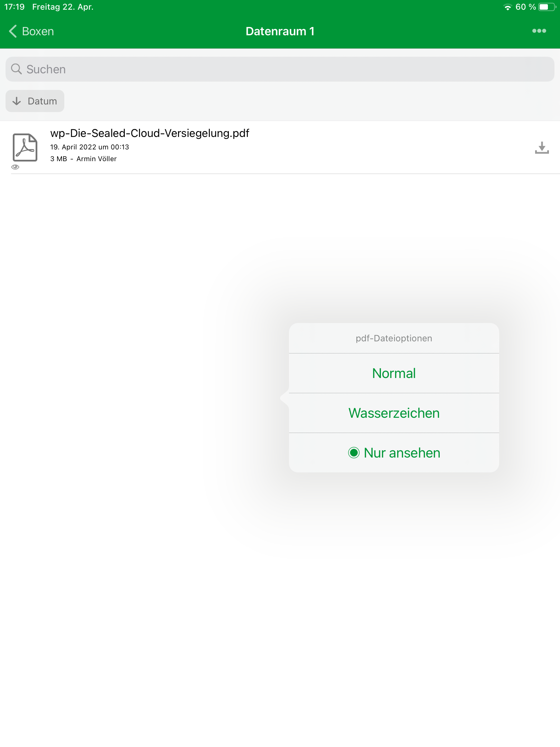
Task: Open wp-Die-Sealed-Cloud-Versiegelung.pdf
Action: [149, 133]
